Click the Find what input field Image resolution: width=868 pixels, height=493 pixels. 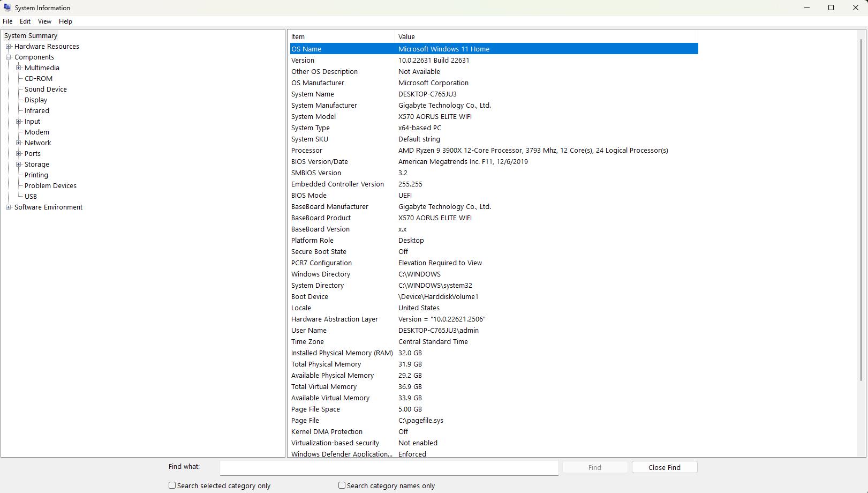coord(389,468)
